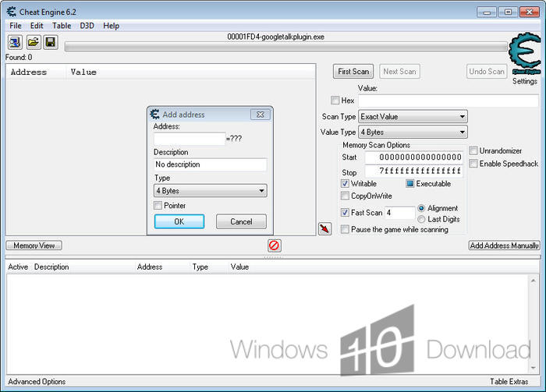This screenshot has width=546, height=392.
Task: Click the Type column header in table
Action: point(200,267)
